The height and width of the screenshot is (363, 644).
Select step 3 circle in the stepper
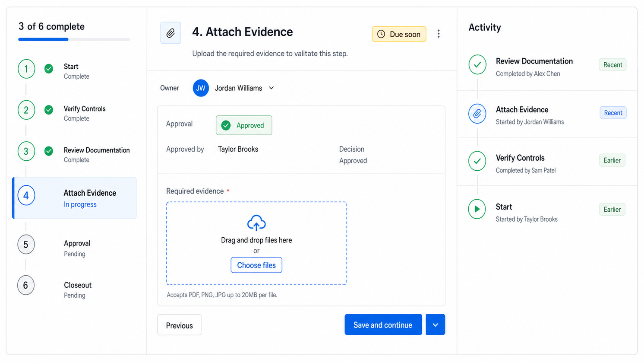click(x=26, y=151)
